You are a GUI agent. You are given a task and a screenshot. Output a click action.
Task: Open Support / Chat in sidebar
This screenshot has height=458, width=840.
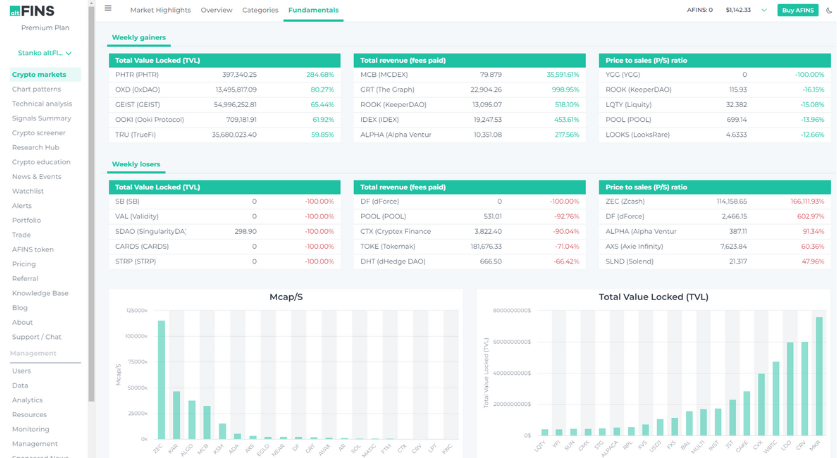(36, 337)
